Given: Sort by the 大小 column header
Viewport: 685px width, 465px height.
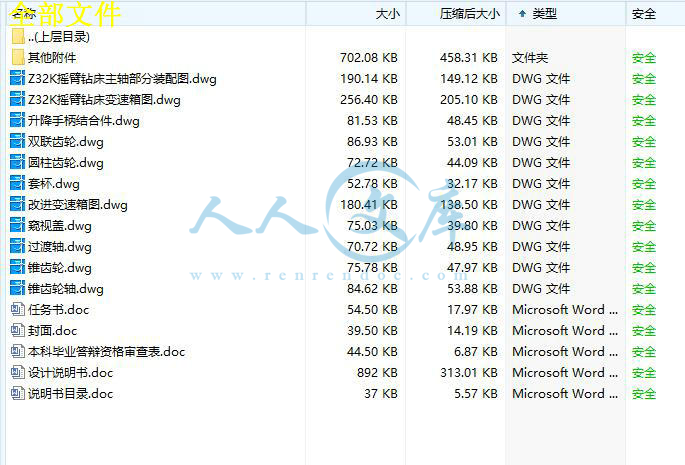Looking at the screenshot, I should tap(387, 14).
